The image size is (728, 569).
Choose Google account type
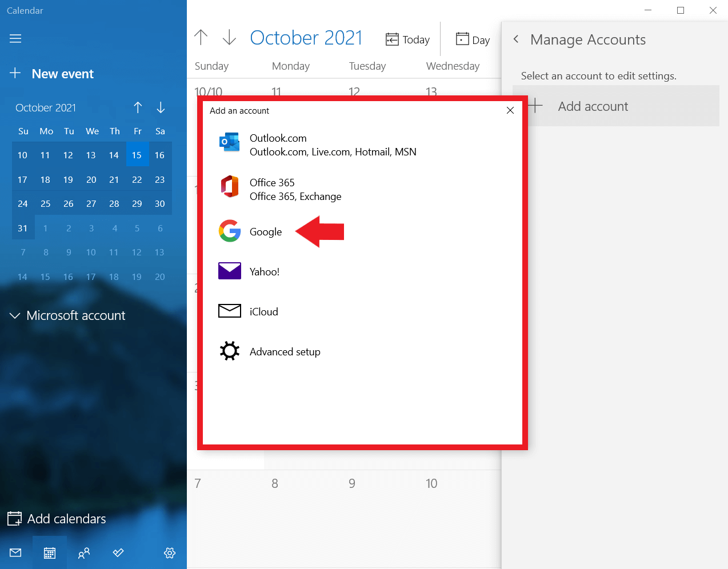point(362,231)
